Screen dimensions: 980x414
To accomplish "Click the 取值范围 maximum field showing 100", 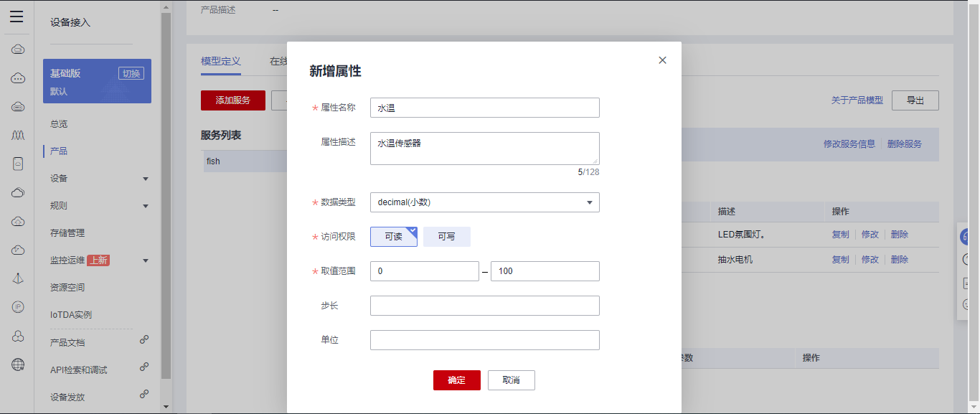I will tap(545, 271).
